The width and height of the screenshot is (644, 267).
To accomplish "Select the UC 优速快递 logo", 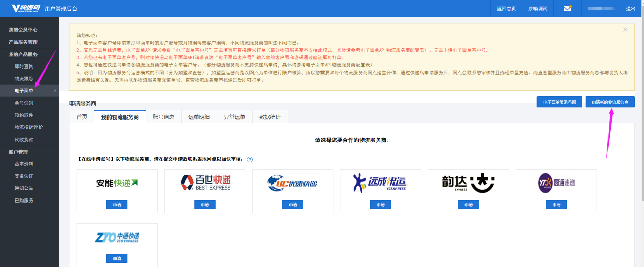I will tap(293, 183).
